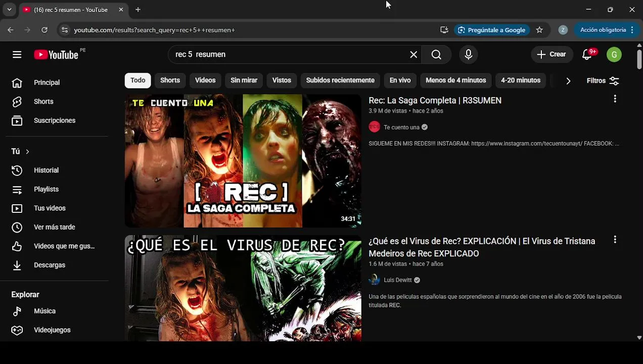Play the Qué es el Virus de Rec thumbnail

(x=243, y=288)
